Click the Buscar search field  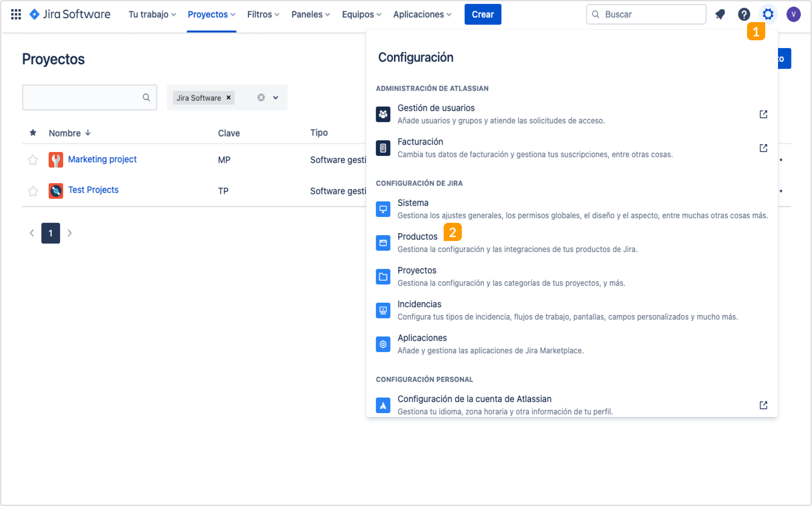point(646,14)
